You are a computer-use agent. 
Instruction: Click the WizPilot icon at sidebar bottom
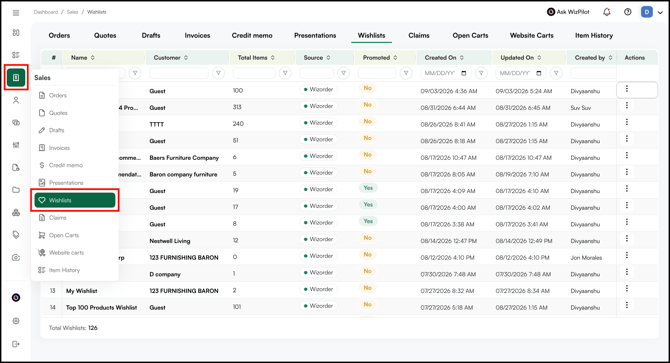click(16, 298)
